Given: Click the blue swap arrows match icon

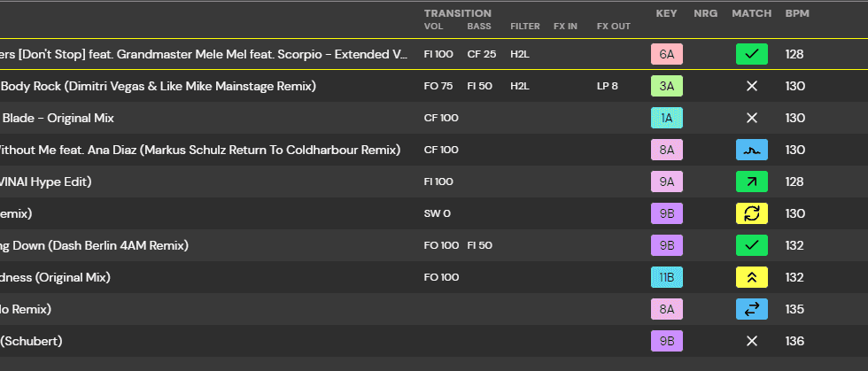Looking at the screenshot, I should (751, 309).
